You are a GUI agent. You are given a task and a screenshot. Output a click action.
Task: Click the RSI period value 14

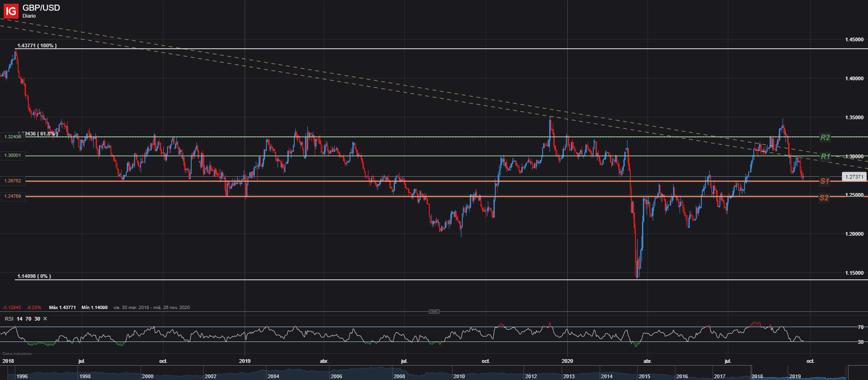[x=19, y=319]
